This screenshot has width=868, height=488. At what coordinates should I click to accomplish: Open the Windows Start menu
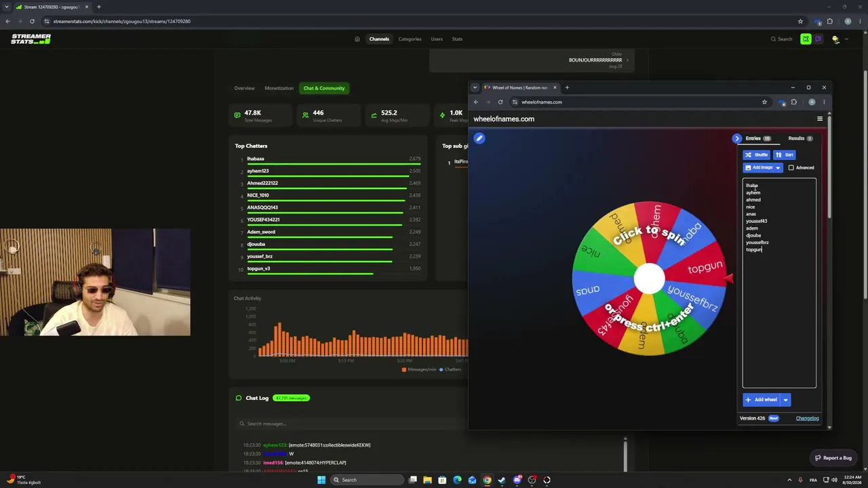(x=321, y=480)
